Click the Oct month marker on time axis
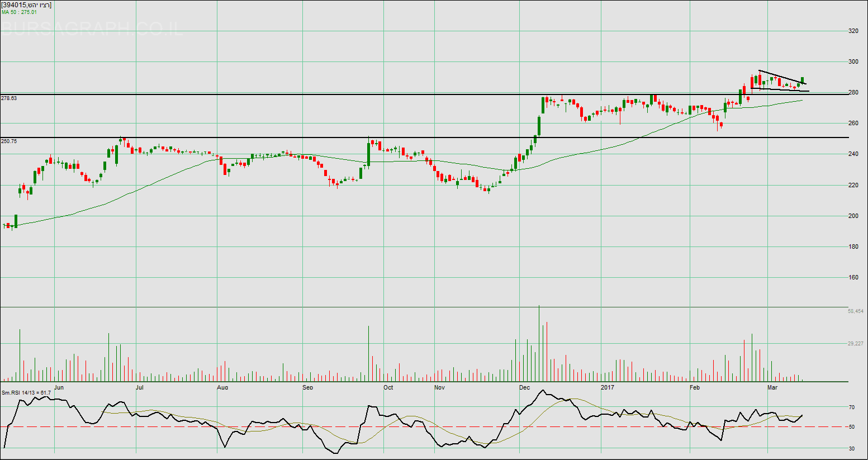 388,387
